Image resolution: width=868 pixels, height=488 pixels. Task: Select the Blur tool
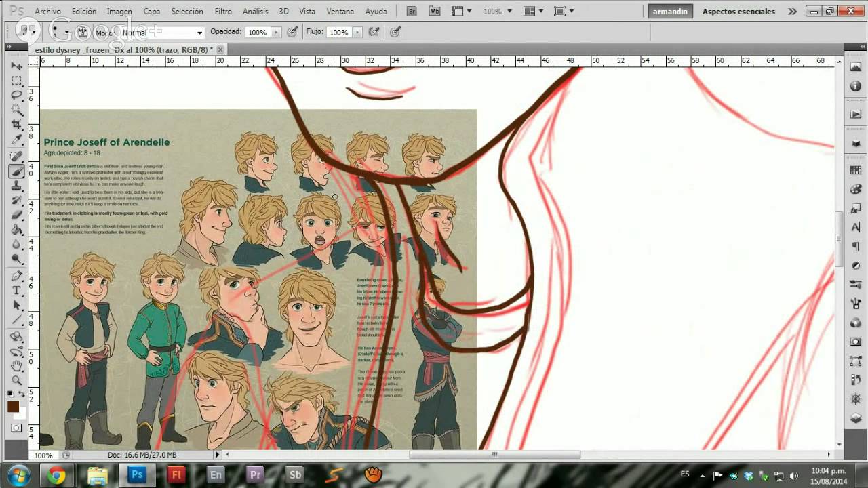(x=17, y=244)
